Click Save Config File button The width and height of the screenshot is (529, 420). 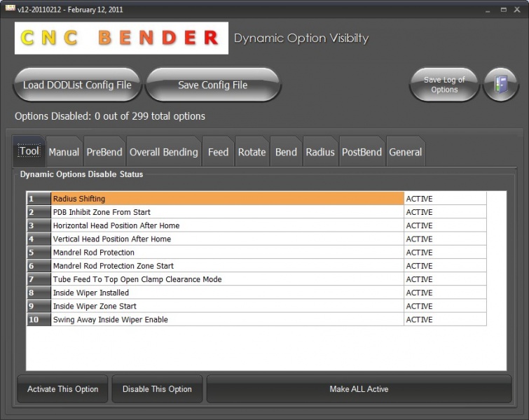coord(213,85)
